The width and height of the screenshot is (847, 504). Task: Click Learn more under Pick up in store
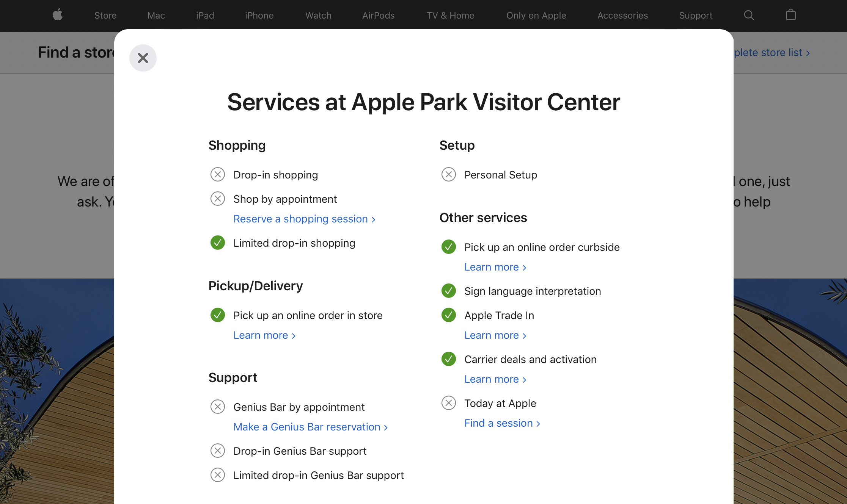[x=264, y=335]
